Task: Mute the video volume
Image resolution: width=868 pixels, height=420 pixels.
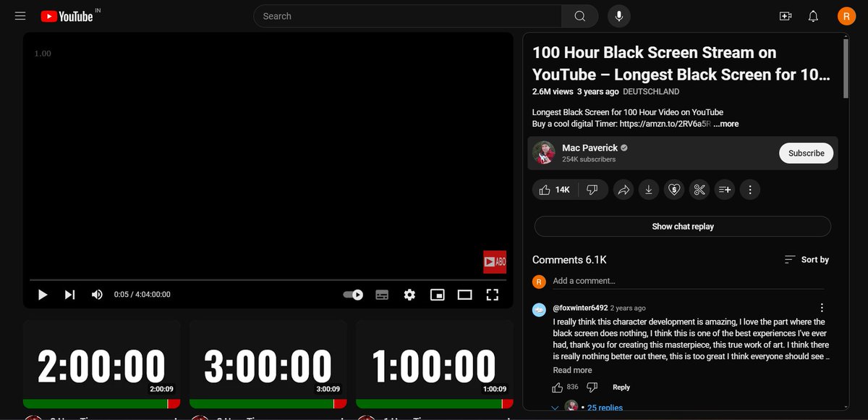Action: (97, 295)
